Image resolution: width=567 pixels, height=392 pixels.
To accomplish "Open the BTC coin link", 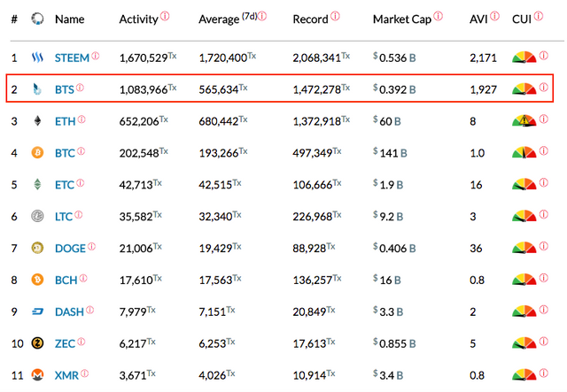I will tap(65, 153).
